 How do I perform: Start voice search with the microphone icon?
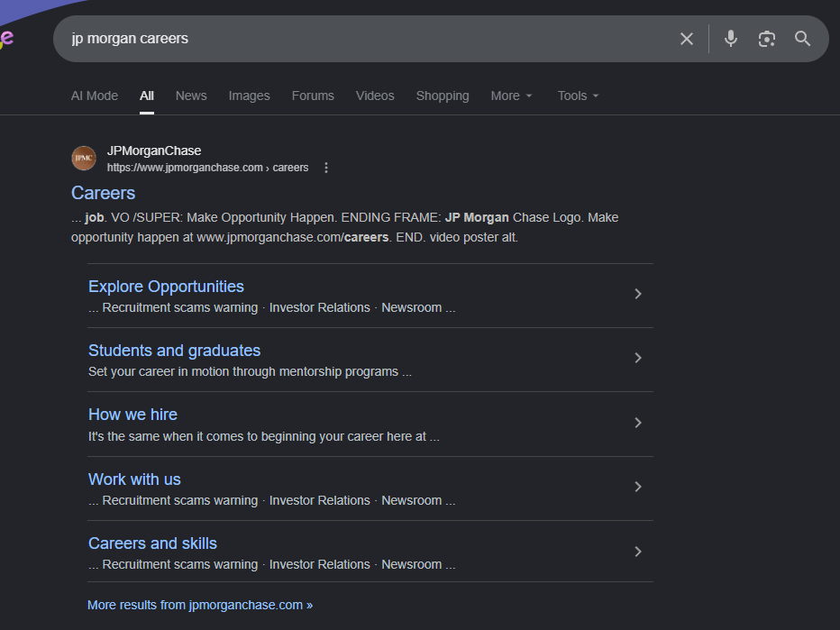[x=731, y=39]
